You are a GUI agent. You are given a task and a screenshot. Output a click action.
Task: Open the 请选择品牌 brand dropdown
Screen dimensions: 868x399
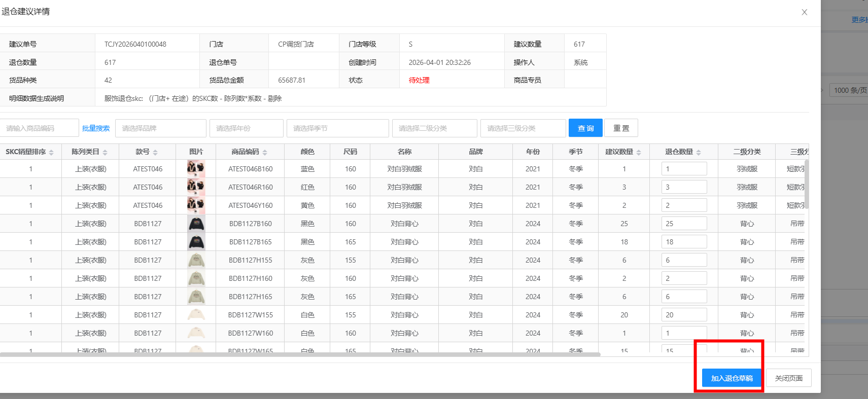[160, 128]
